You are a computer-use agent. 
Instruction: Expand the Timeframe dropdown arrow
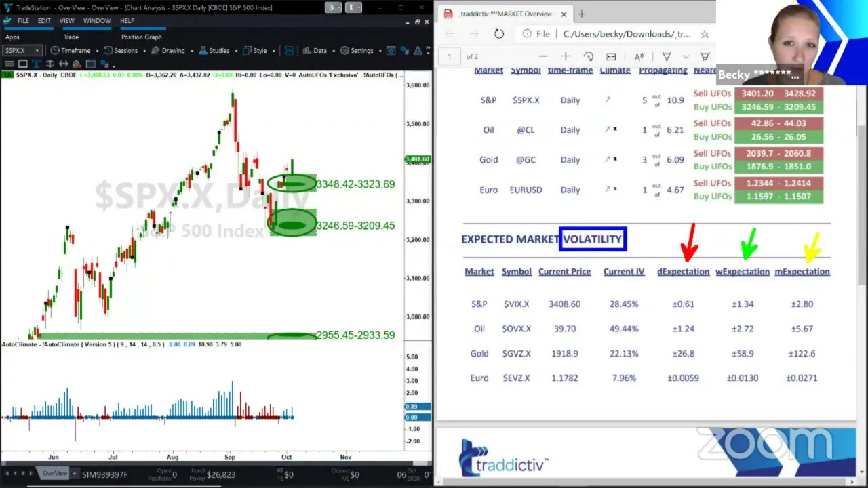tap(98, 51)
